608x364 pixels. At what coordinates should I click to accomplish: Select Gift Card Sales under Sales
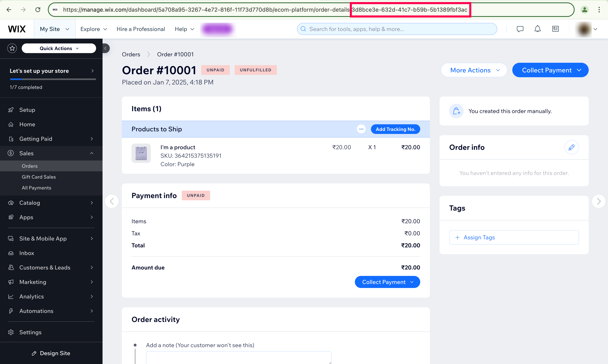(51, 177)
